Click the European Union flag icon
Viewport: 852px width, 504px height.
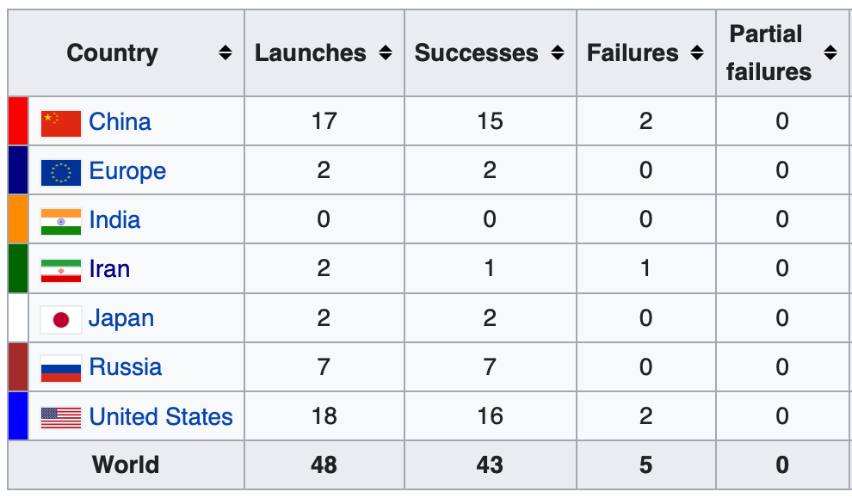[61, 172]
